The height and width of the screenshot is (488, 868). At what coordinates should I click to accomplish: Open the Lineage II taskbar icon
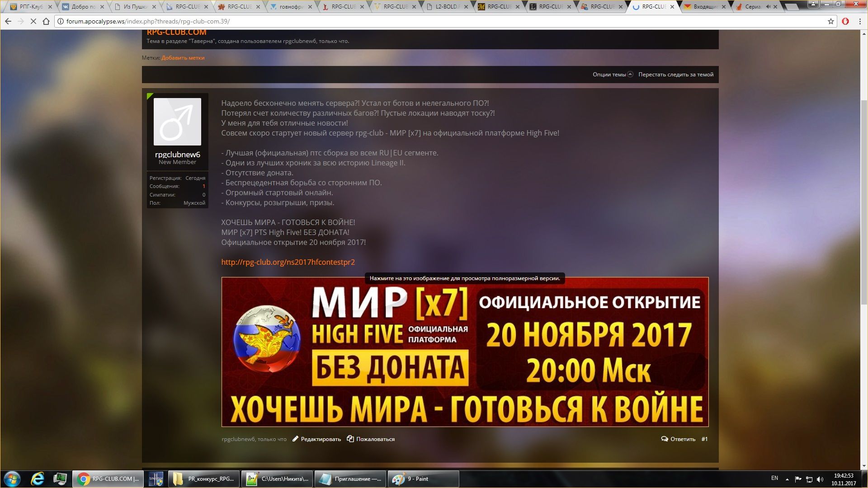coord(156,479)
